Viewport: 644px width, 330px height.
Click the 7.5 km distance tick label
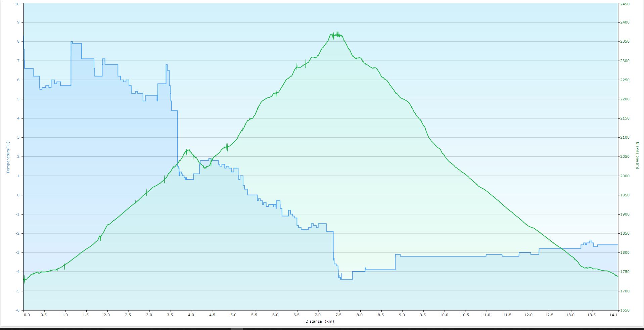pyautogui.click(x=338, y=315)
